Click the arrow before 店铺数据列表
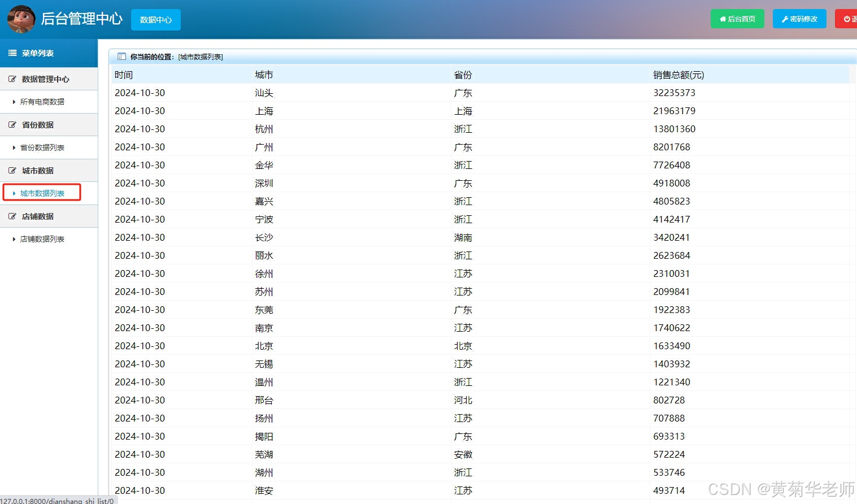 pos(14,239)
